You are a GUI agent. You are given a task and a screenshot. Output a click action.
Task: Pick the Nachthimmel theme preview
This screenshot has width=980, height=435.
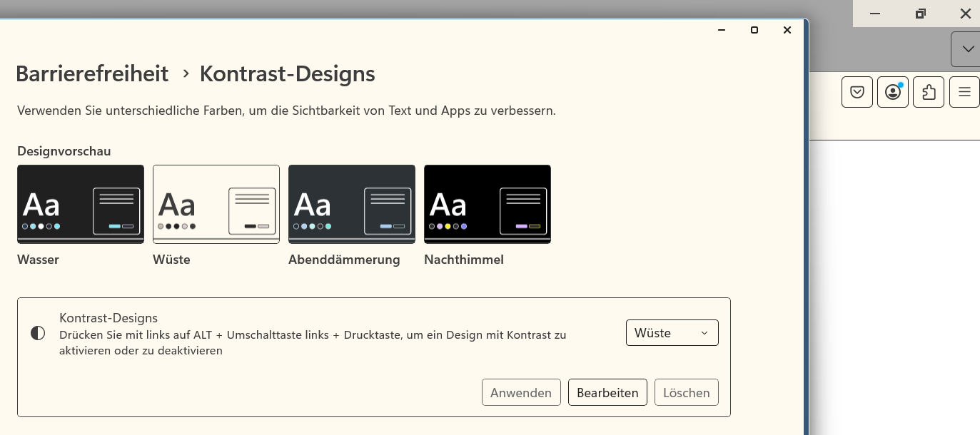point(488,204)
